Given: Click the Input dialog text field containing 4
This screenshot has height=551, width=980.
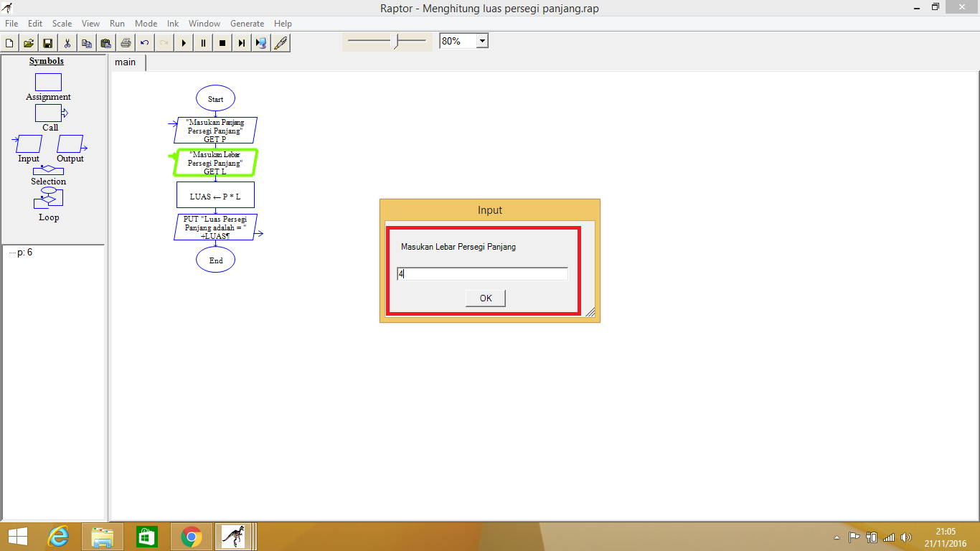Looking at the screenshot, I should (482, 273).
